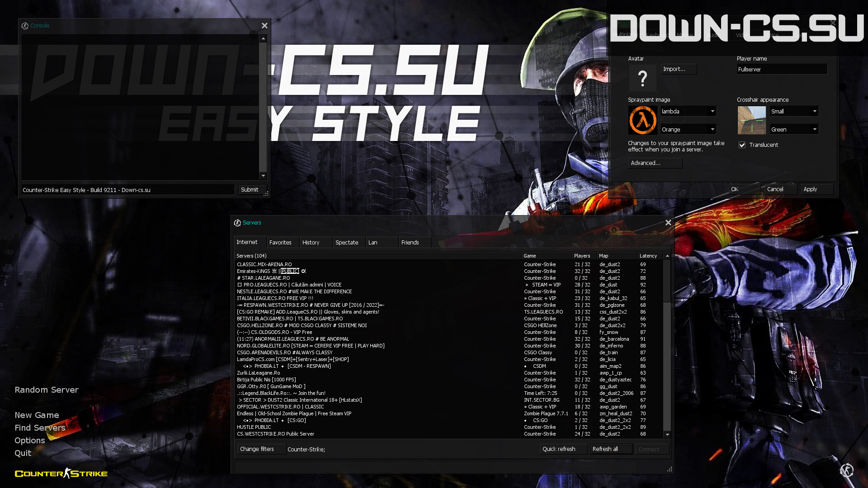
Task: Click the Console scrollbar up arrow
Action: (263, 39)
